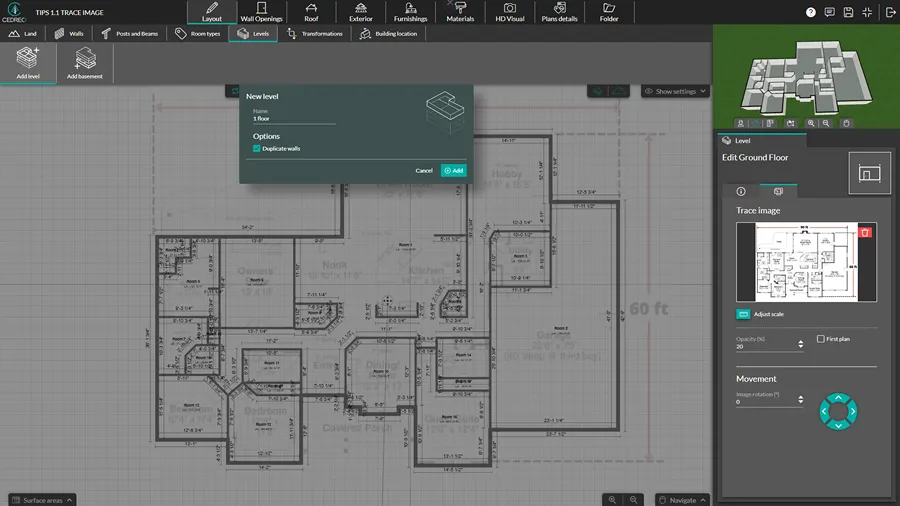Switch to the Roof tab
Viewport: 900px width, 506px height.
point(311,12)
